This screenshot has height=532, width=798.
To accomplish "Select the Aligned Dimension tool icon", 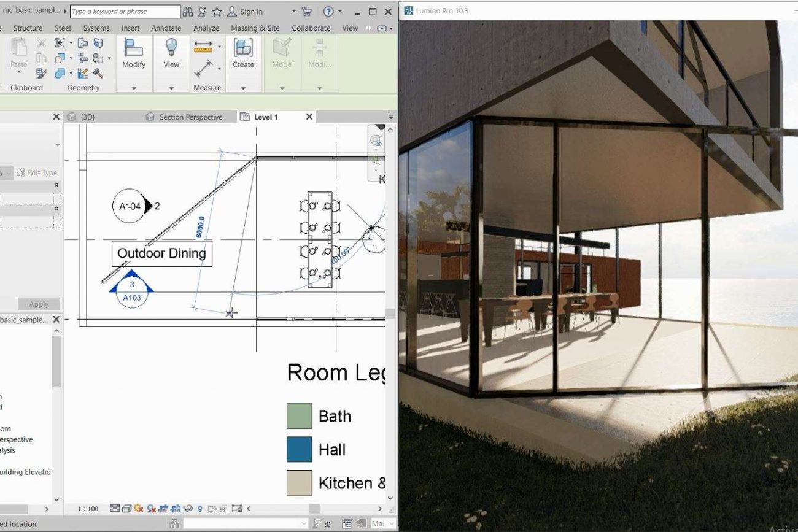I will [204, 67].
